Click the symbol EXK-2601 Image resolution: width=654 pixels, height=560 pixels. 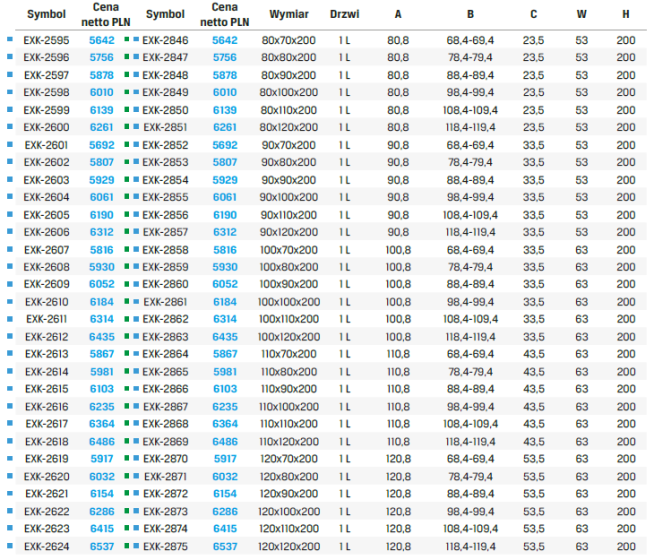pos(46,146)
